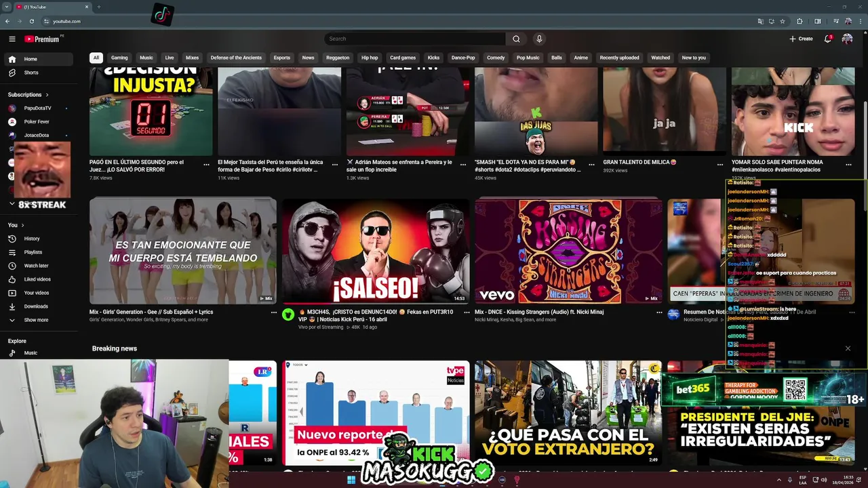Select the Live filter chip
The image size is (868, 488).
(170, 58)
